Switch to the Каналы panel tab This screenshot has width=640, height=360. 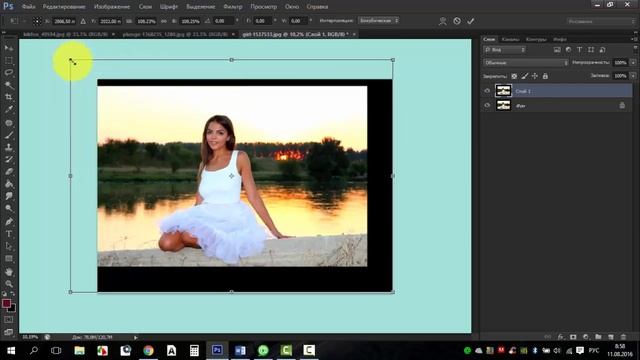[x=510, y=39]
